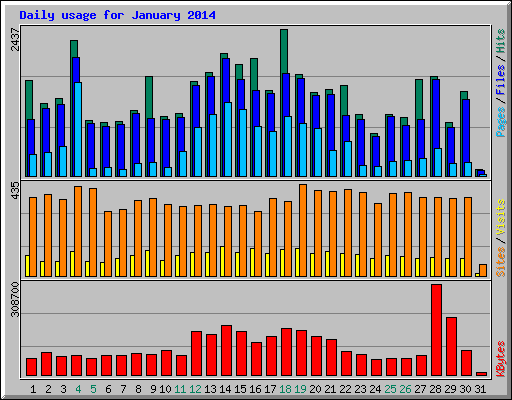Select the green 'Hits' legend label
Image resolution: width=512 pixels, height=400 pixels.
pyautogui.click(x=501, y=41)
